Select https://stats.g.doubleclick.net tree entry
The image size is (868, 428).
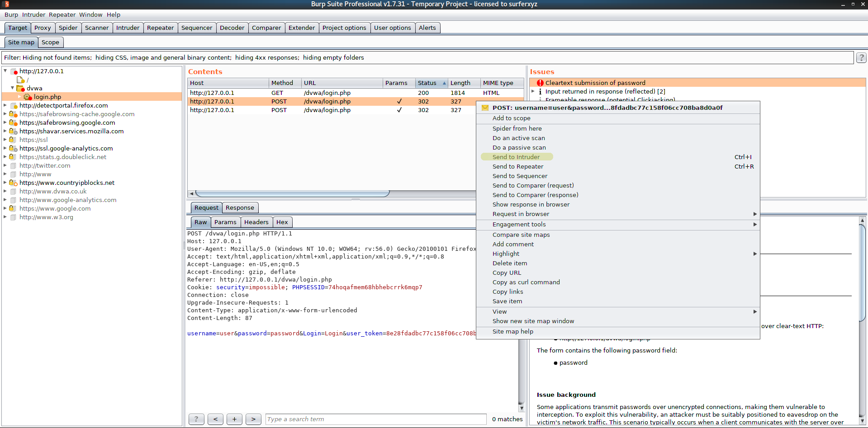click(63, 157)
